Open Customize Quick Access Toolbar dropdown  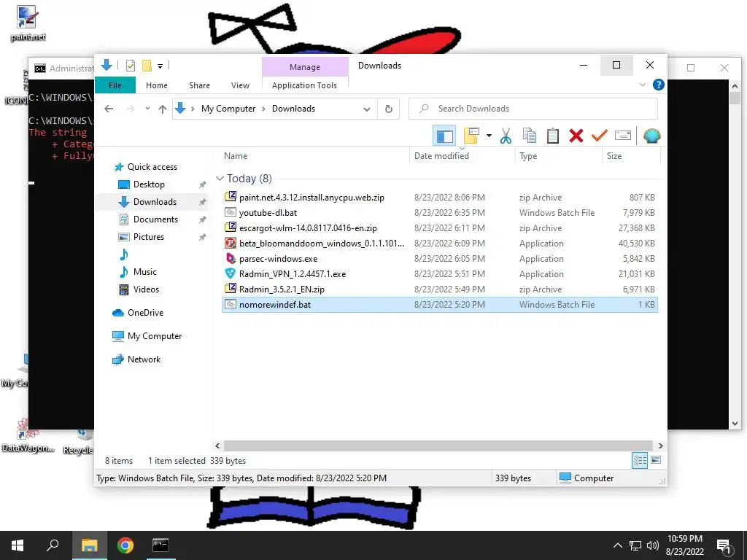coord(160,66)
